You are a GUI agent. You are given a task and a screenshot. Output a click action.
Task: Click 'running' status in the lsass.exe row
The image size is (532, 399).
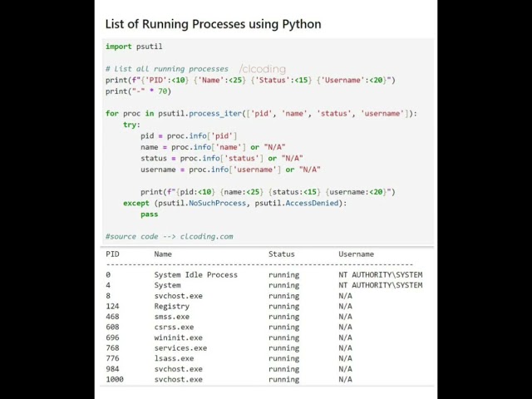284,358
